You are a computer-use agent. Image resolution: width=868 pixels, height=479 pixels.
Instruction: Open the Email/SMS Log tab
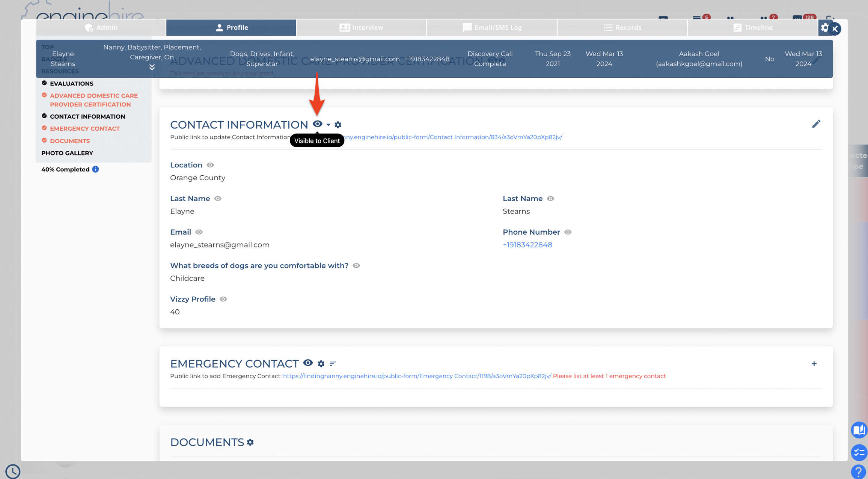coord(492,27)
